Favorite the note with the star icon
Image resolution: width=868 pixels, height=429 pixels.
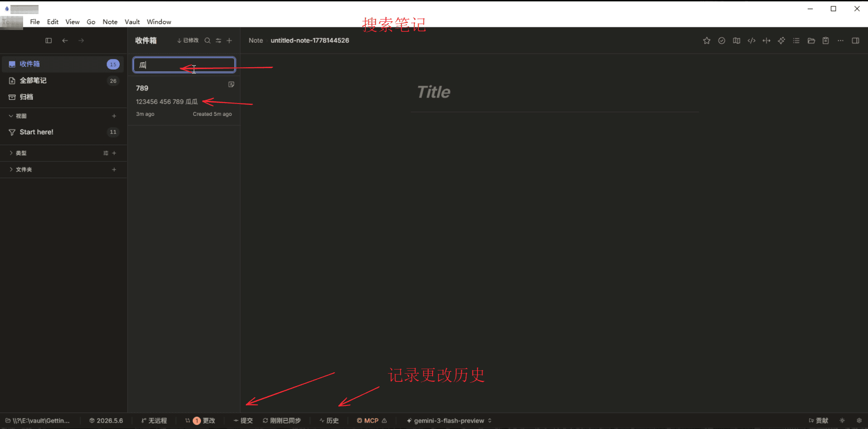point(707,40)
